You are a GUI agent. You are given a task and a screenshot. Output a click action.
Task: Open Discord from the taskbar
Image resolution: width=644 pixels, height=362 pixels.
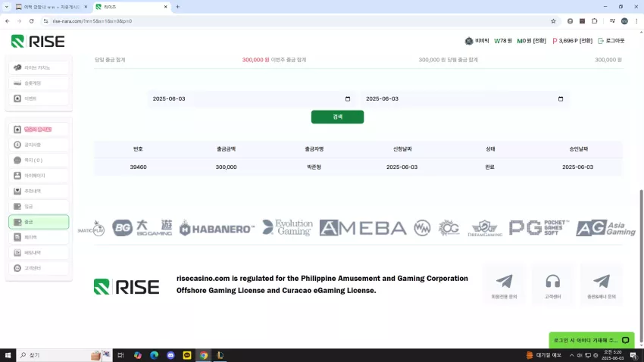(170, 355)
